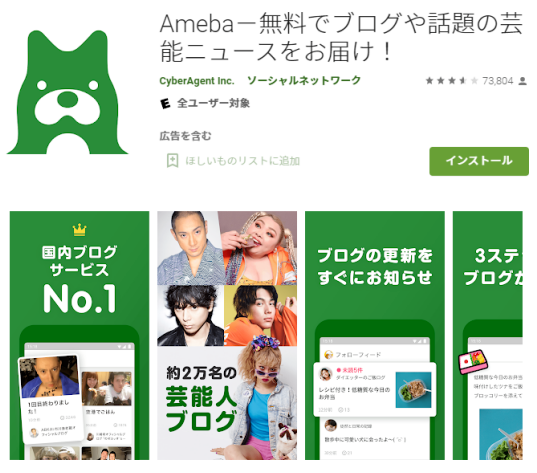Image resolution: width=537 pixels, height=473 pixels.
Task: Click the green Ameba mascot app icon
Action: pyautogui.click(x=67, y=92)
